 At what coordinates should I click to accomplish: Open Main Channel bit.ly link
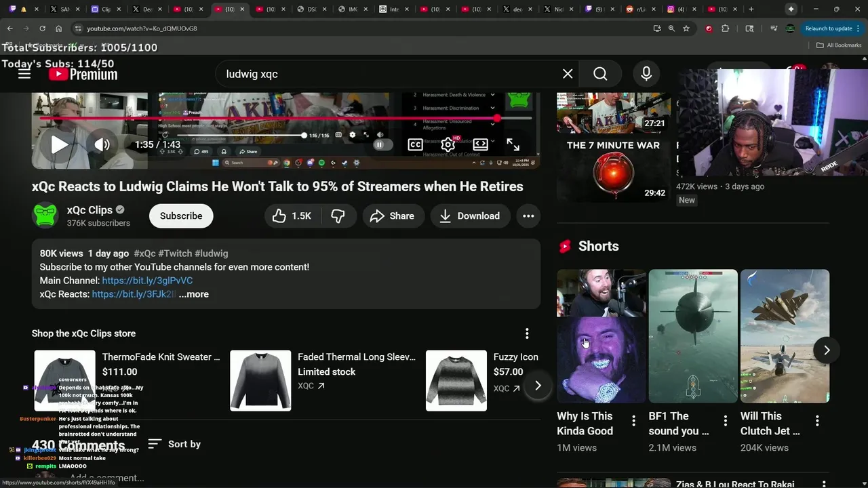[x=147, y=281]
